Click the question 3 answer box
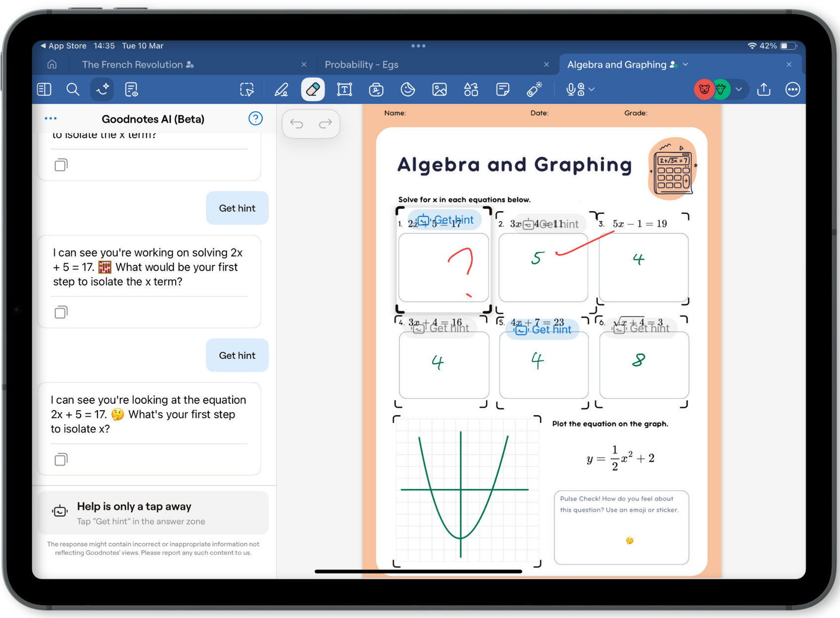 [643, 268]
